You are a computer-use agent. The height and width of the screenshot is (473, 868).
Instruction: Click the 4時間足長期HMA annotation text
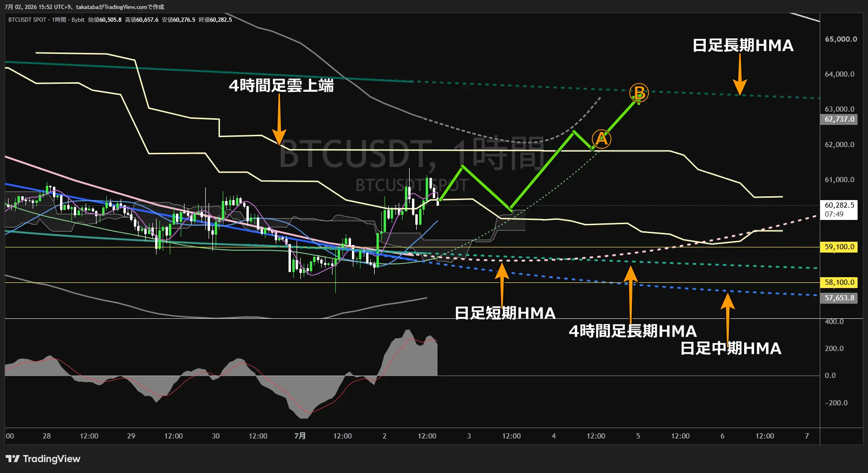click(633, 331)
